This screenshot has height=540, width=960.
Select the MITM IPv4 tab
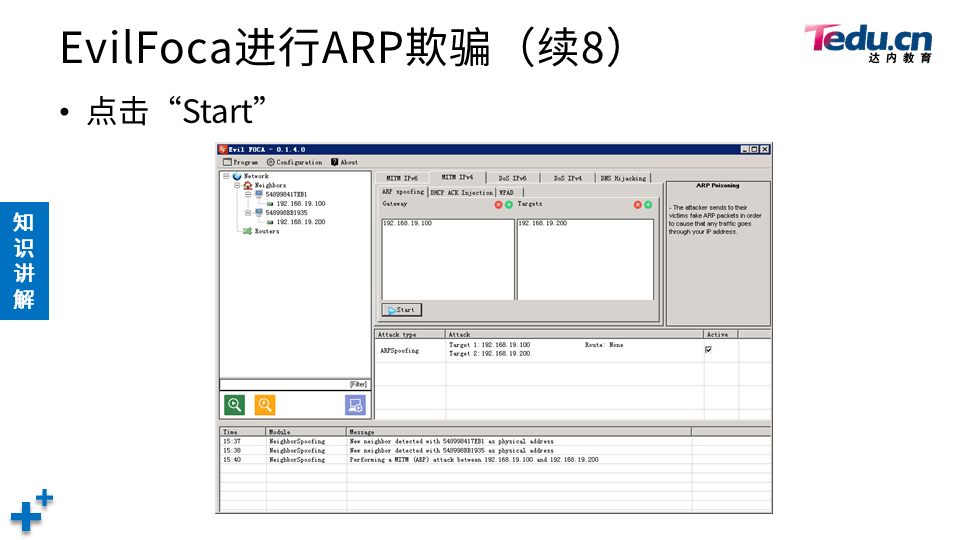click(x=457, y=177)
